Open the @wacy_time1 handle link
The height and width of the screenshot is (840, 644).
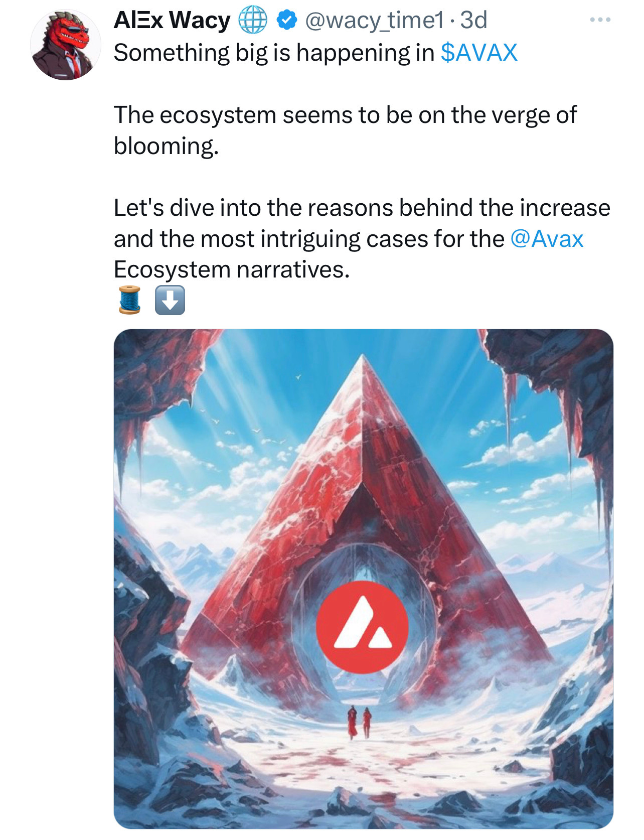point(374,21)
